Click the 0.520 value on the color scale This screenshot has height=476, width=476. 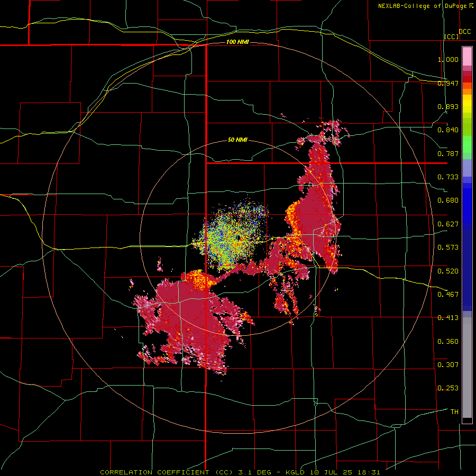[x=448, y=271]
